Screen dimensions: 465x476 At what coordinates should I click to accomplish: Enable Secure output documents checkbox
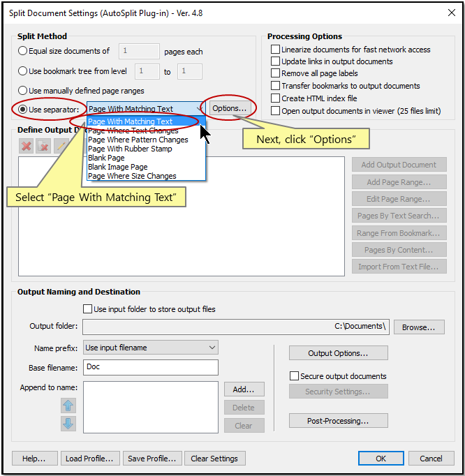[294, 375]
